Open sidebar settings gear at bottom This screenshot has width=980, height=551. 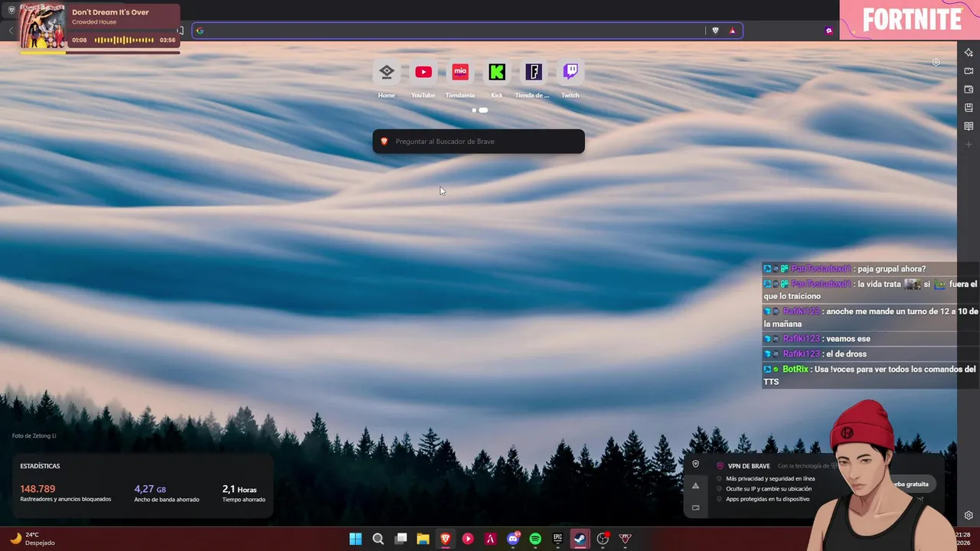pyautogui.click(x=969, y=516)
